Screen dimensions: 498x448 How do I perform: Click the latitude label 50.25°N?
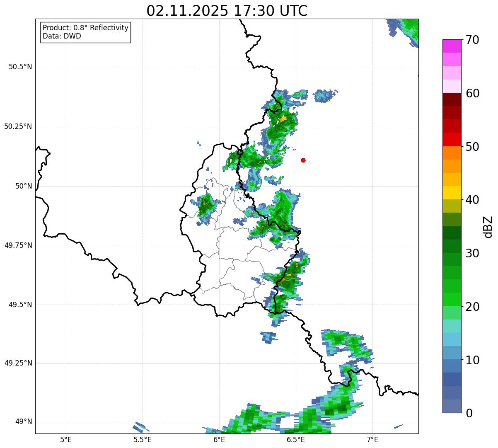click(x=18, y=126)
